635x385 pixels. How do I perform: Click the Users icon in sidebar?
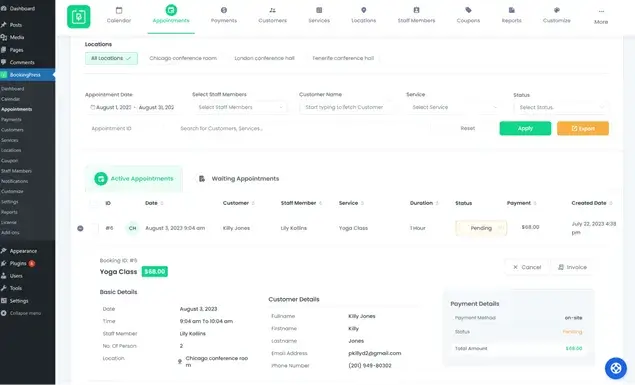coord(4,276)
